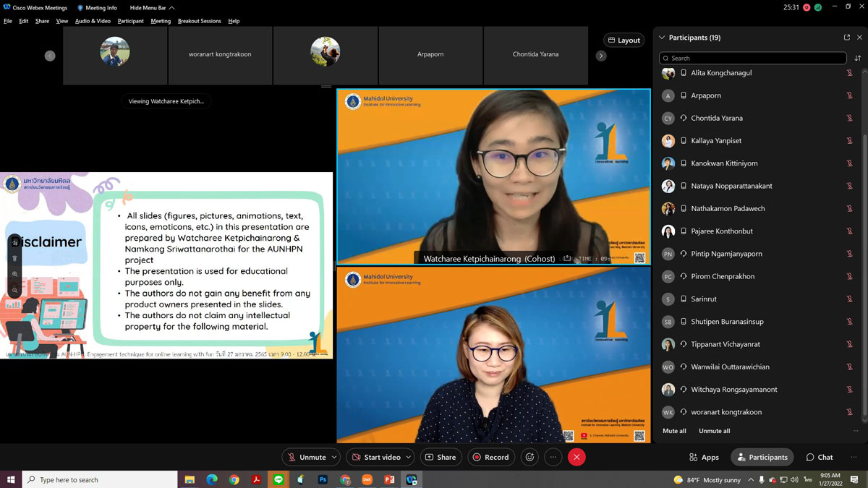Click the participants Search field
This screenshot has height=488, width=868.
point(752,58)
